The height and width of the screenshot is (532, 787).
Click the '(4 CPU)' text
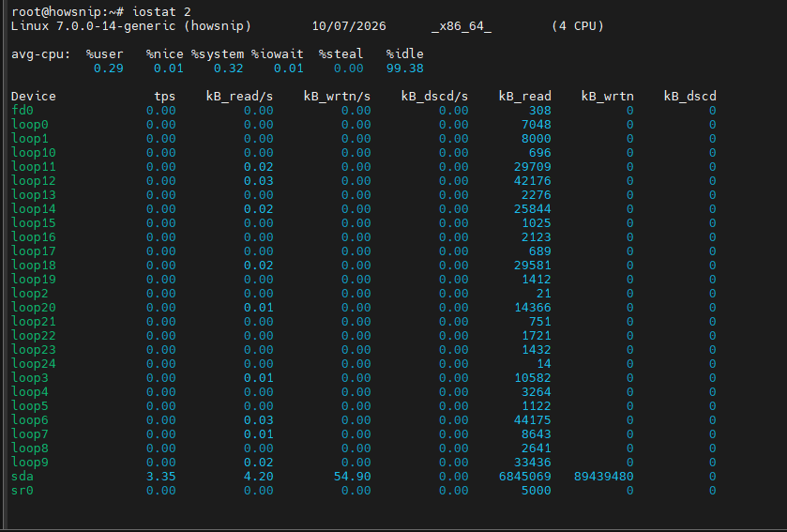click(x=577, y=26)
